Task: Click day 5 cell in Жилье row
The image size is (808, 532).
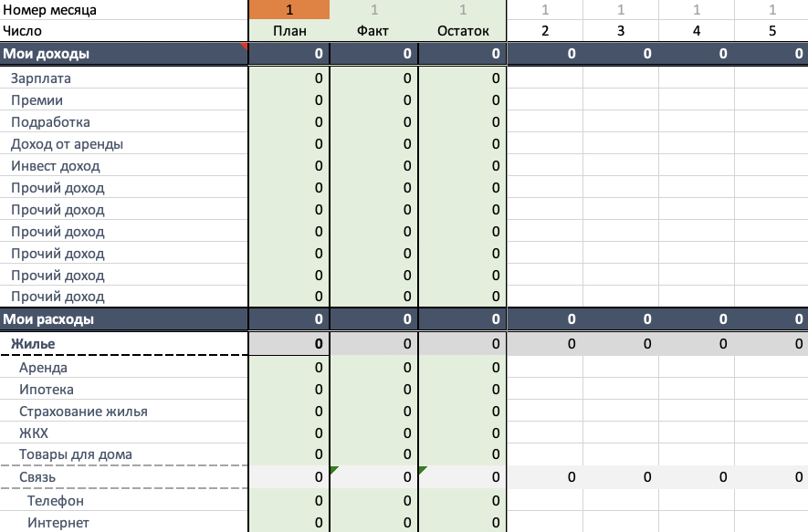Action: coord(771,343)
